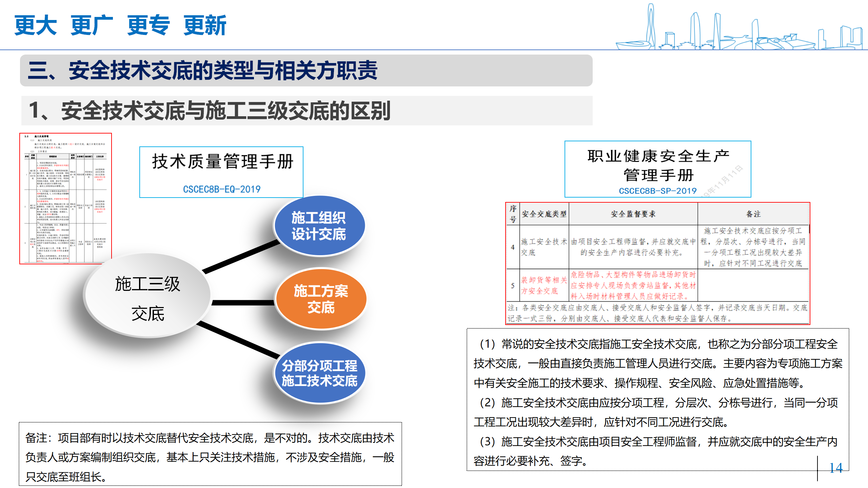Select the orange '施工方案交底' ellipse
The height and width of the screenshot is (488, 868).
pos(321,299)
